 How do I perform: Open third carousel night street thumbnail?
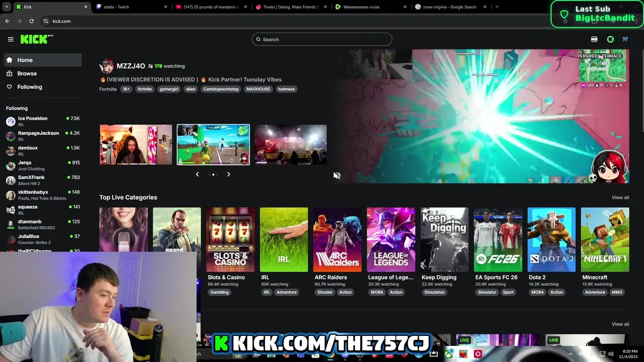[290, 145]
